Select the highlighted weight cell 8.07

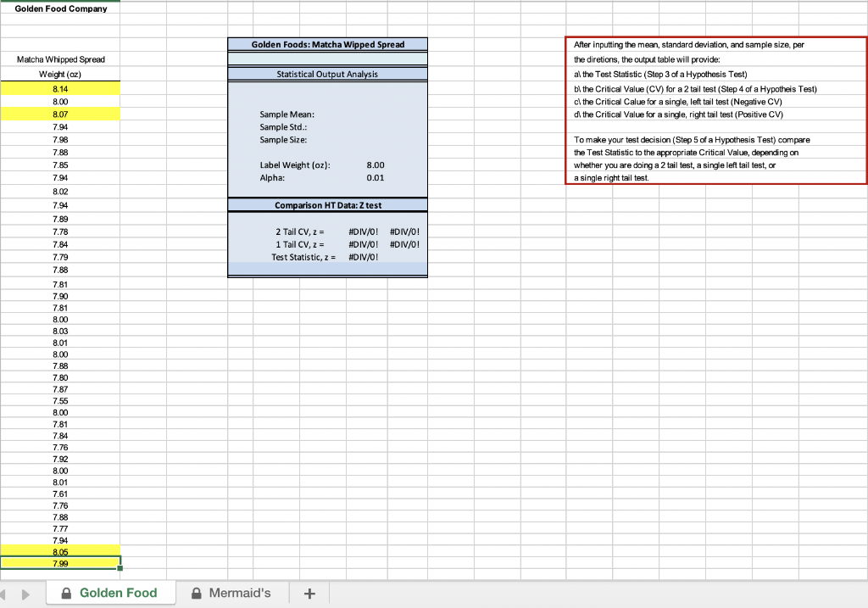click(x=60, y=114)
